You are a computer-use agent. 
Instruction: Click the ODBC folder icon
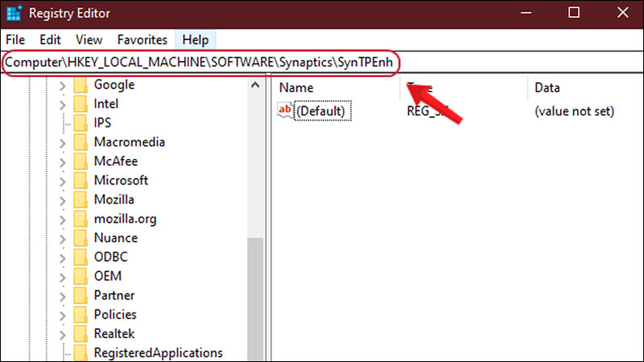[80, 257]
